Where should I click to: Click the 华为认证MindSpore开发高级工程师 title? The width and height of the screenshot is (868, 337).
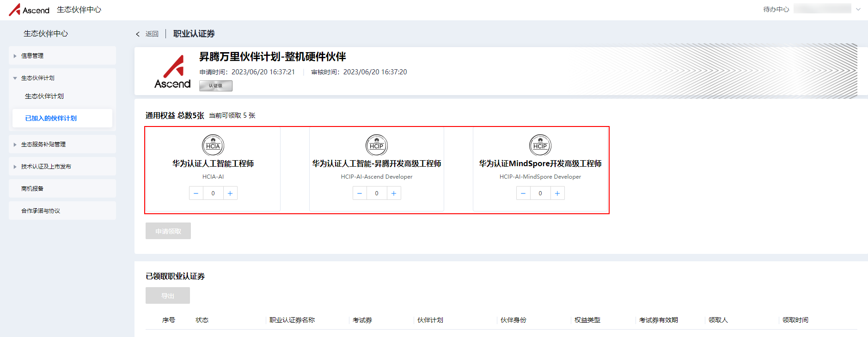pyautogui.click(x=540, y=163)
